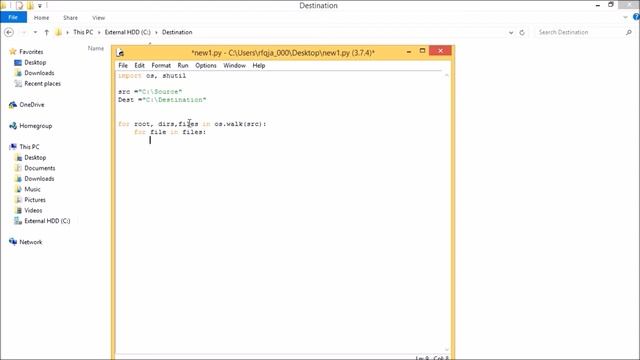Open Downloads under Favorites
Viewport: 640px width, 360px height.
click(x=39, y=73)
